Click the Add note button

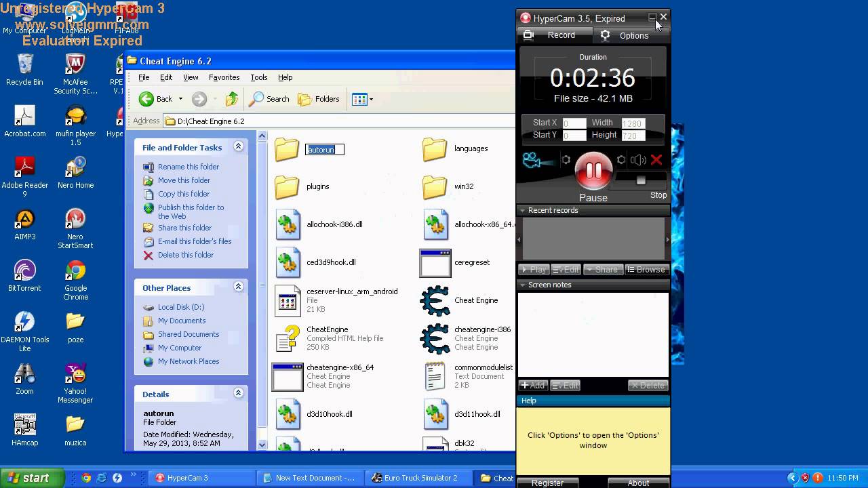(533, 385)
